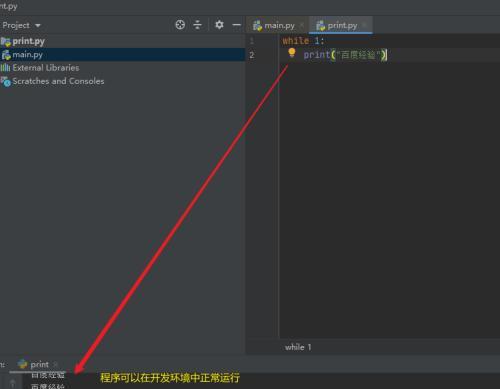Click the rerun up-arrow icon in Run panel
This screenshot has height=389, width=500.
click(12, 383)
